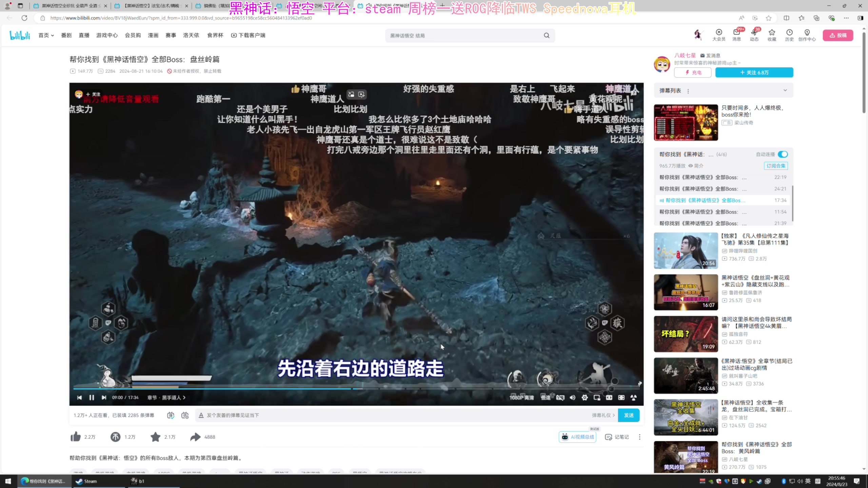This screenshot has width=868, height=488.
Task: Open danmaku font style options
Action: click(x=201, y=415)
